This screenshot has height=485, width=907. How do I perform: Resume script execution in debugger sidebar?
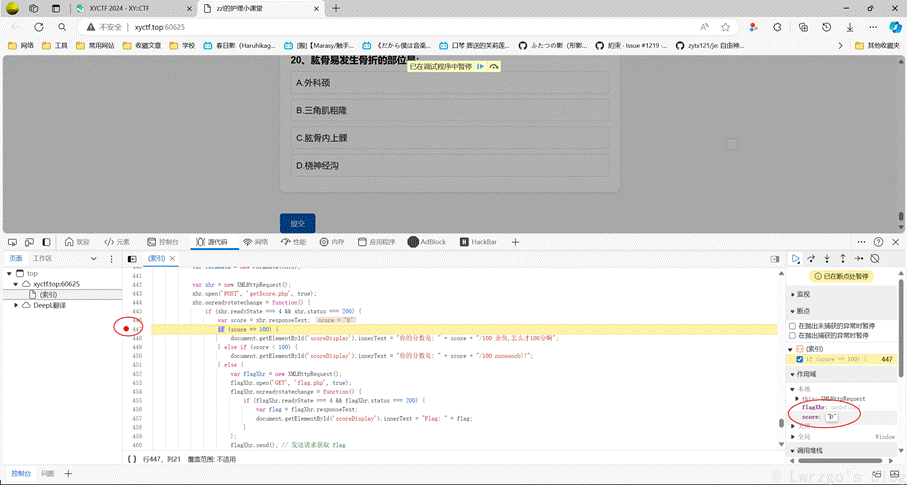pos(796,259)
